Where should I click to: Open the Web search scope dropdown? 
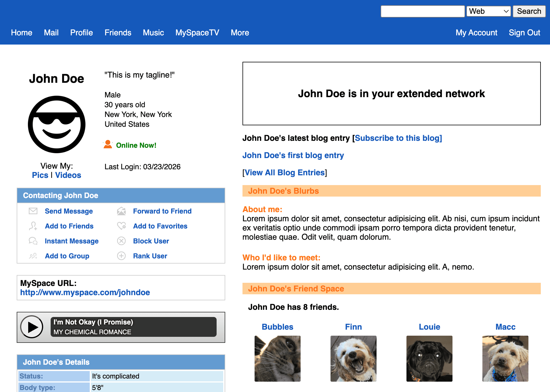coord(488,11)
